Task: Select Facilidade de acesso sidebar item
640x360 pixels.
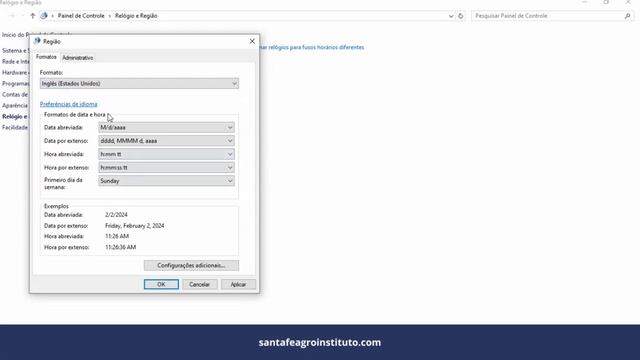Action: click(x=15, y=127)
